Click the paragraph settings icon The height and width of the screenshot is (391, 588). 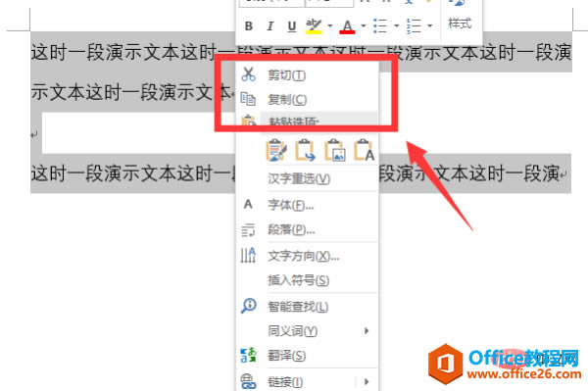[248, 230]
